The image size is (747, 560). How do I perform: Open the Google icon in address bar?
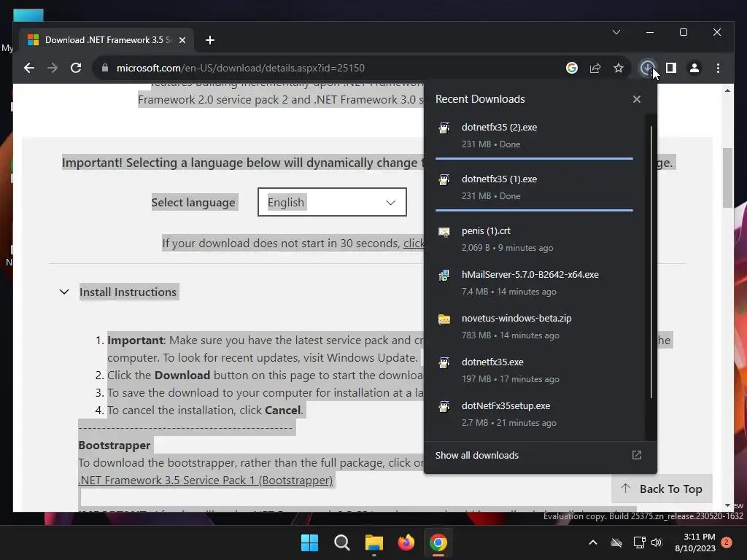pos(572,68)
